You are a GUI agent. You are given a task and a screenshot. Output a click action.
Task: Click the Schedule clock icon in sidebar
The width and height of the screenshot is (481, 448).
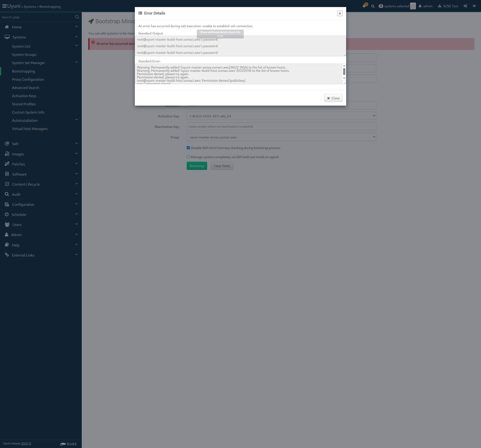click(x=7, y=214)
